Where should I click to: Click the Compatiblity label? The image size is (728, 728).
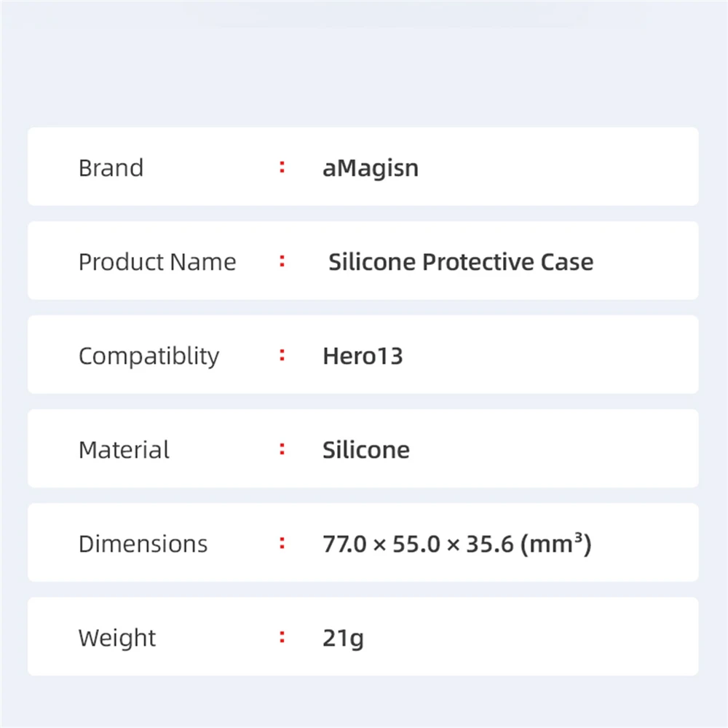click(149, 356)
